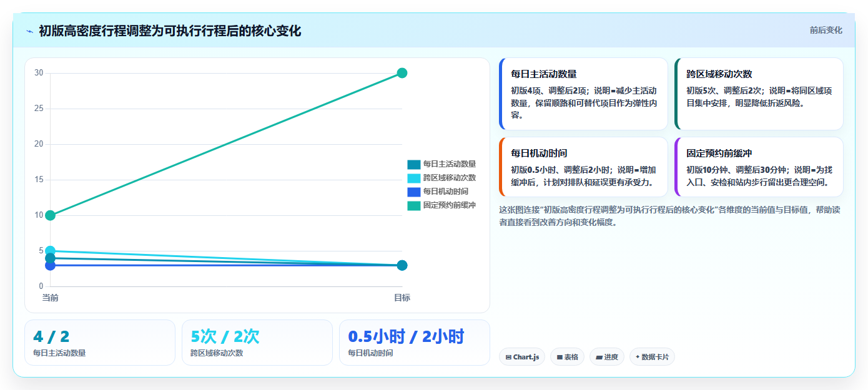Click the blue data point at 当前

[51, 265]
